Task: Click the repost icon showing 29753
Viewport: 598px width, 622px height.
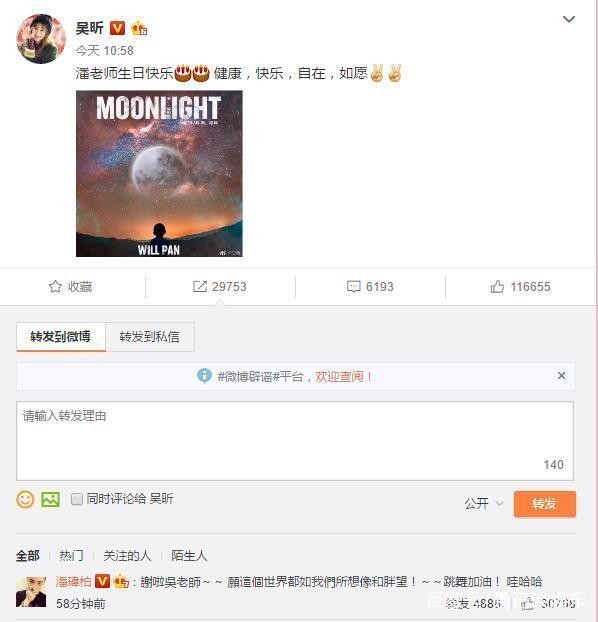Action: (x=200, y=286)
